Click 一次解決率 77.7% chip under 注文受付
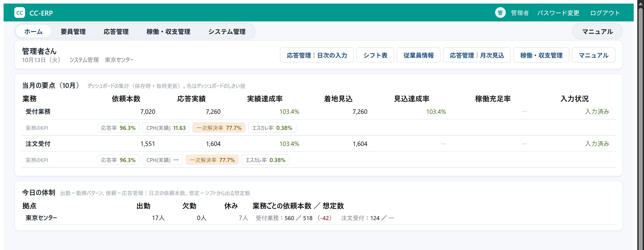 click(212, 160)
